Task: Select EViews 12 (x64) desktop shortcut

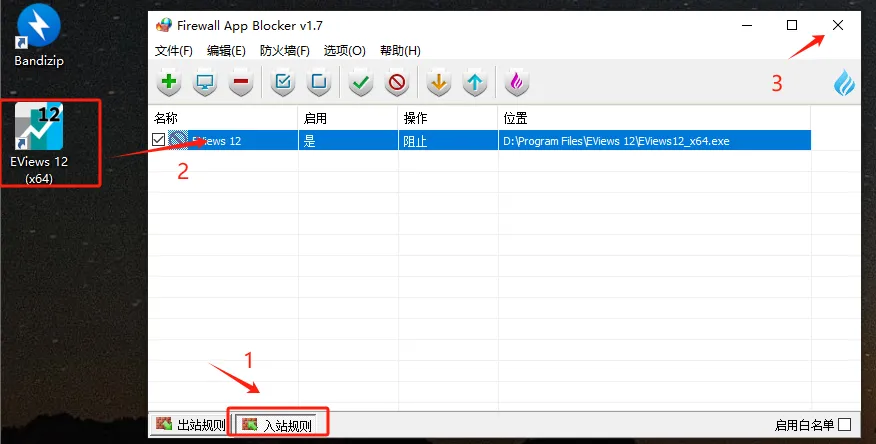Action: point(39,144)
